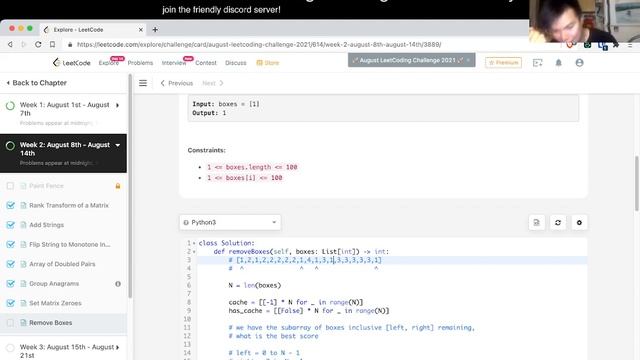The width and height of the screenshot is (640, 360).
Task: Toggle the Group Anagrams checkbox
Action: [x=10, y=284]
